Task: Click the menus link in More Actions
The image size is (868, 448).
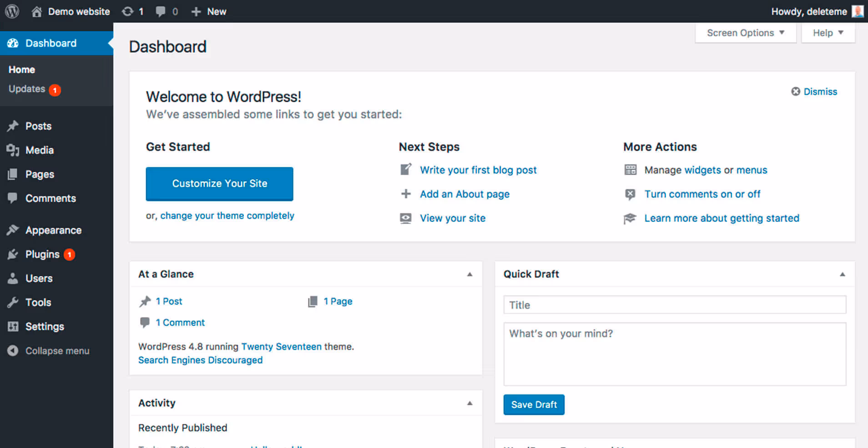Action: click(752, 170)
